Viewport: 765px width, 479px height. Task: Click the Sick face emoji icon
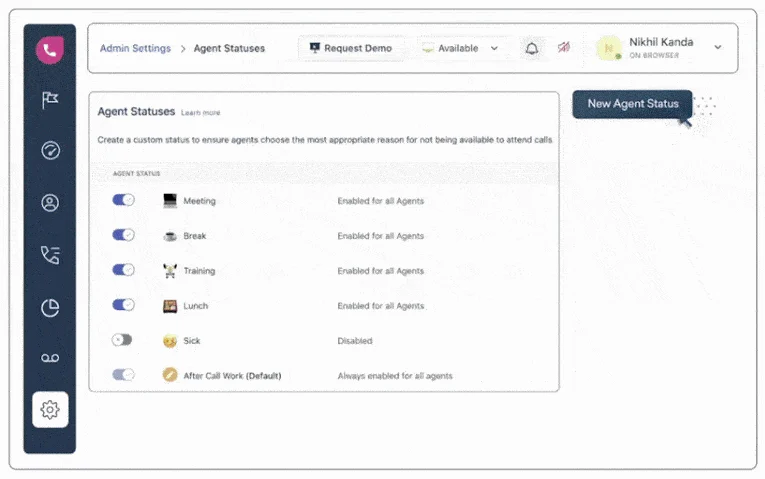170,341
